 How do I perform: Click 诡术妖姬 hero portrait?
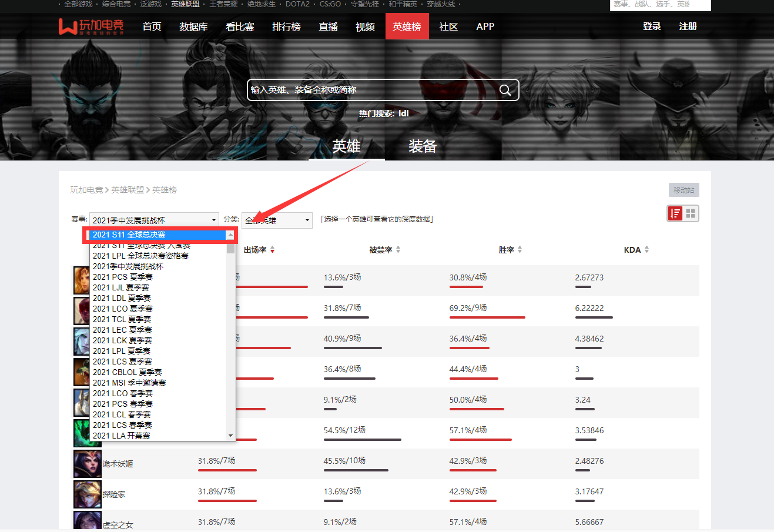click(88, 464)
